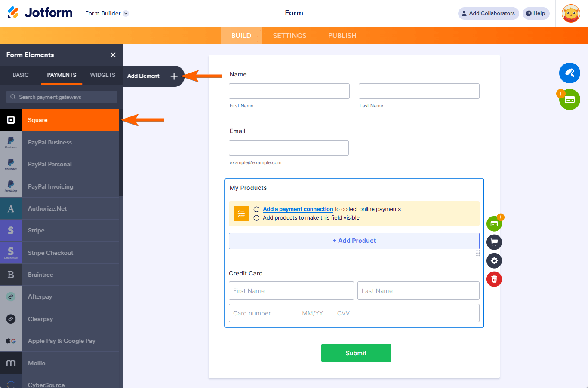Image resolution: width=588 pixels, height=388 pixels.
Task: Select Stripe Checkout gateway label
Action: pos(50,253)
